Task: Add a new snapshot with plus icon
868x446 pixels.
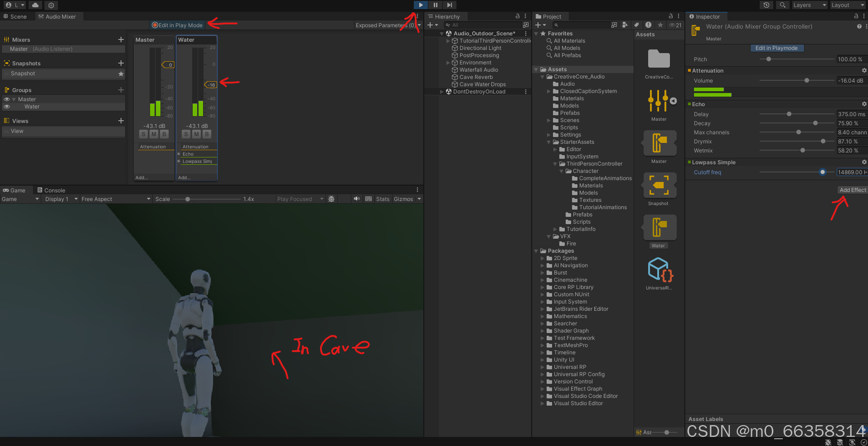Action: (121, 63)
